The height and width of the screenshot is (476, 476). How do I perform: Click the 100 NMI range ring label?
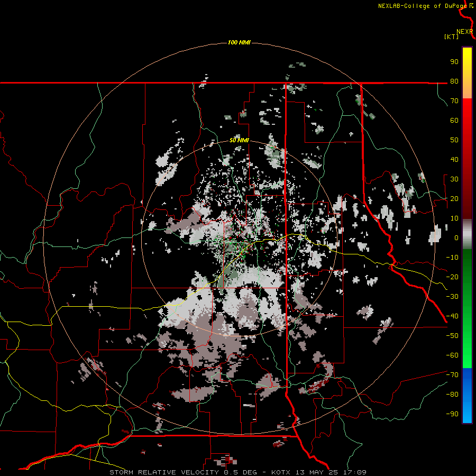pyautogui.click(x=239, y=42)
